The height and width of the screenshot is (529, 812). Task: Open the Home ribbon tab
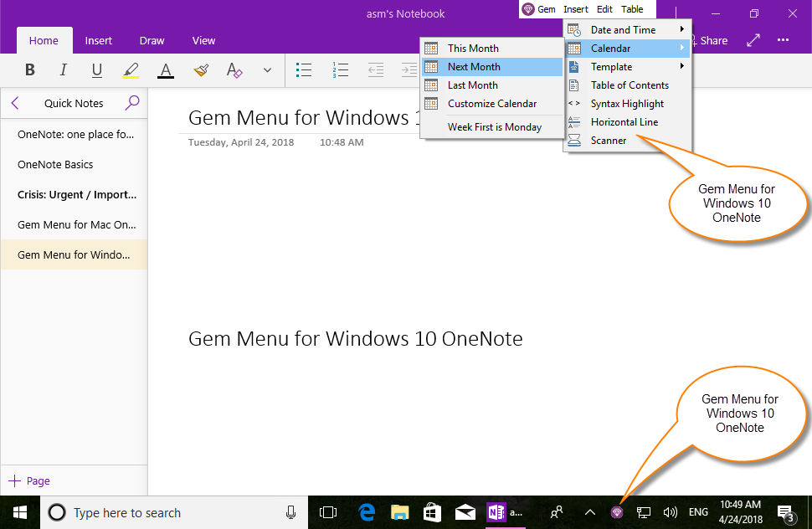point(44,40)
